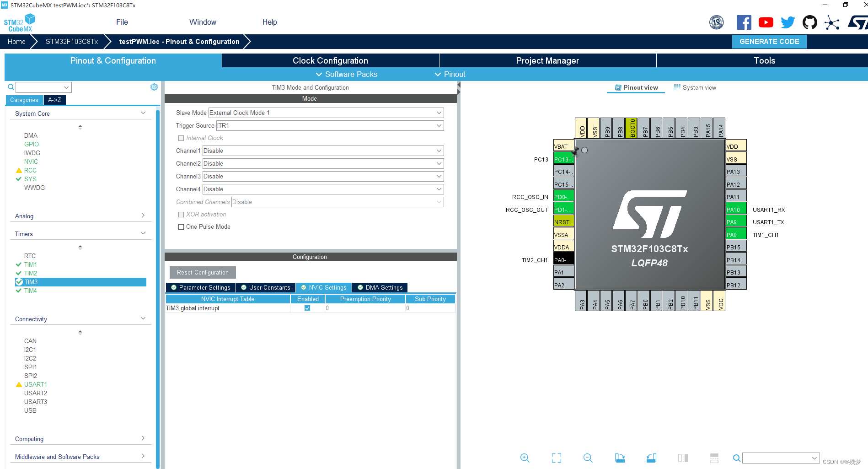Open the Channel1 dropdown
The width and height of the screenshot is (868, 469).
322,151
